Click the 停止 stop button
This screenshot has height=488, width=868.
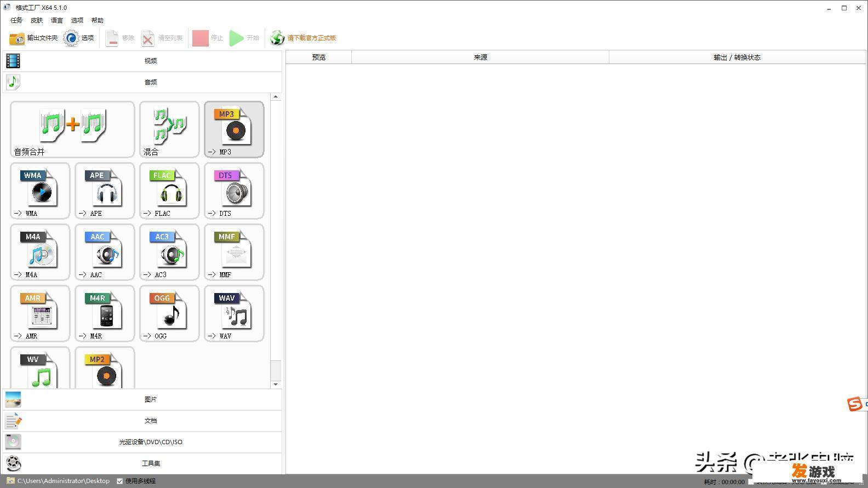[208, 38]
